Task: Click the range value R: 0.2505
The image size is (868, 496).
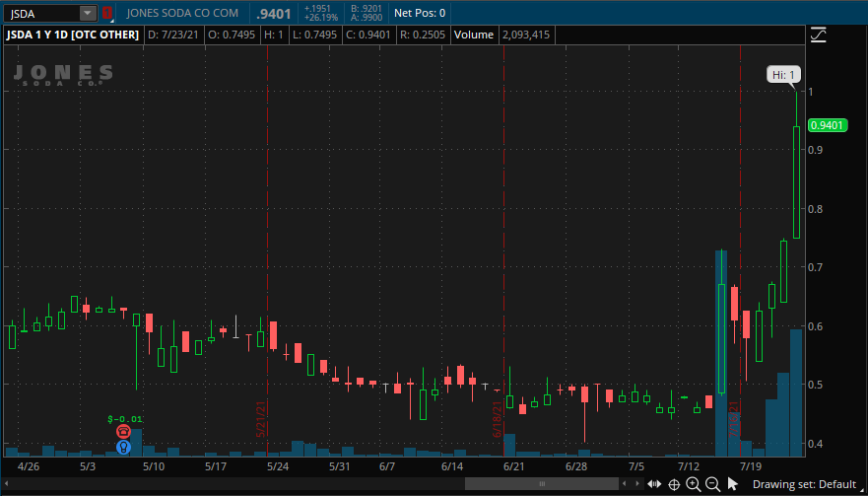Action: [x=423, y=35]
